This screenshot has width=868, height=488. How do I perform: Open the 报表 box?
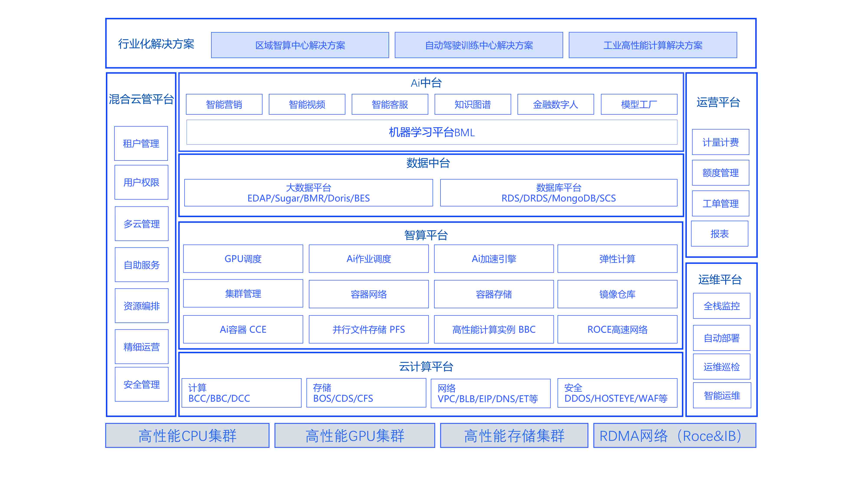(719, 234)
